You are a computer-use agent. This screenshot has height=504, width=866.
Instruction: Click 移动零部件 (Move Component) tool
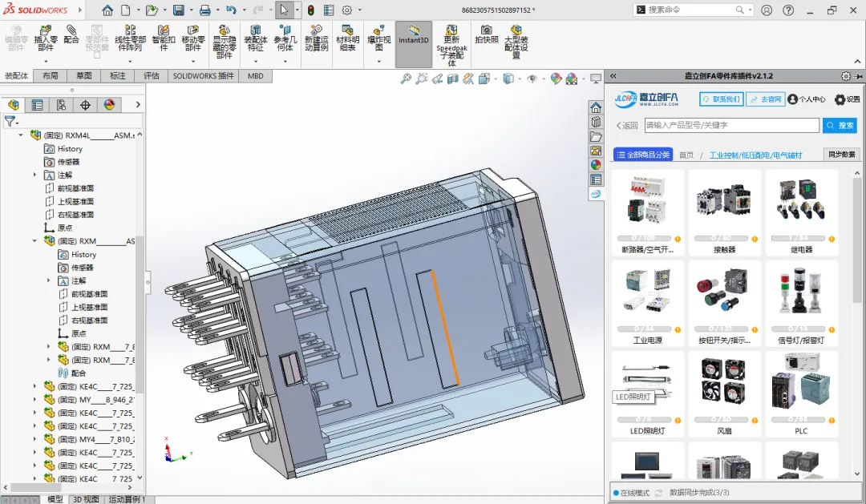click(192, 38)
